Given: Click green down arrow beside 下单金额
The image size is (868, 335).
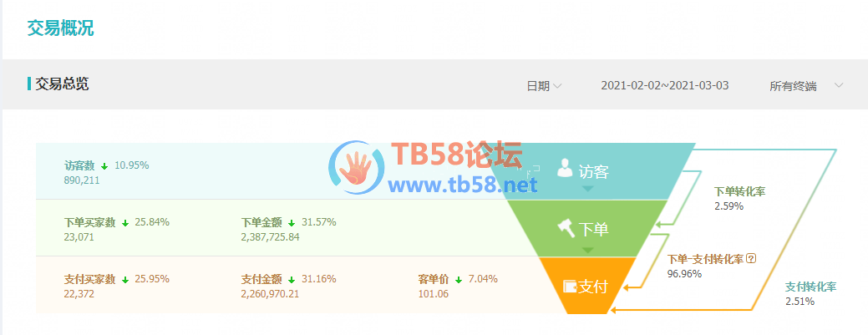Looking at the screenshot, I should pyautogui.click(x=292, y=223).
